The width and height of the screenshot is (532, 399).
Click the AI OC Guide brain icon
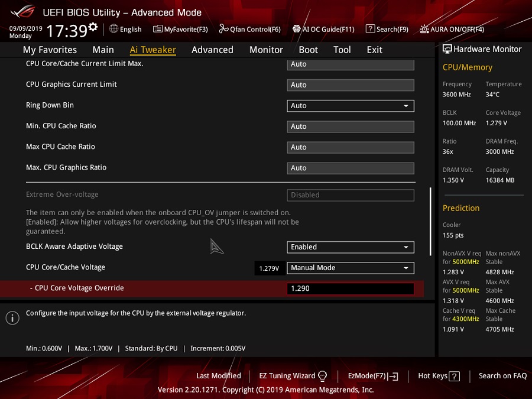point(297,29)
